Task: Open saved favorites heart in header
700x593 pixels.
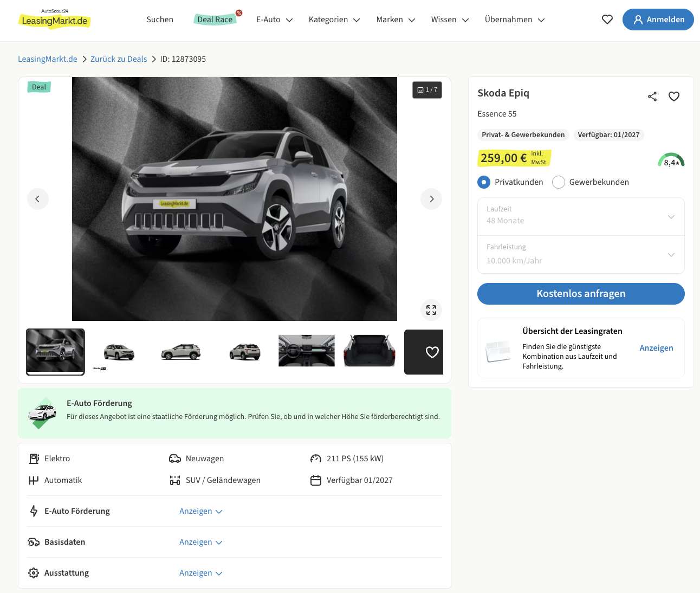Action: [607, 20]
